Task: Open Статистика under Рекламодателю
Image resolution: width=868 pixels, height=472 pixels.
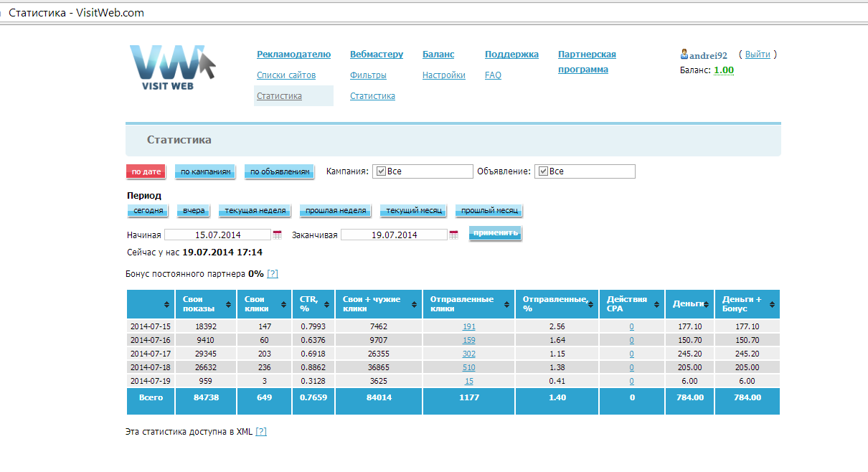Action: pyautogui.click(x=279, y=96)
